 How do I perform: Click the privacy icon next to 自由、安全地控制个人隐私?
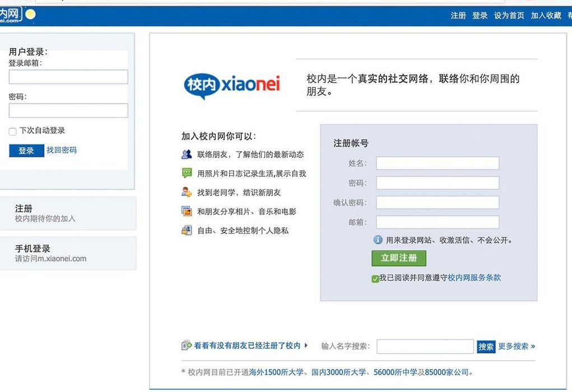point(187,230)
